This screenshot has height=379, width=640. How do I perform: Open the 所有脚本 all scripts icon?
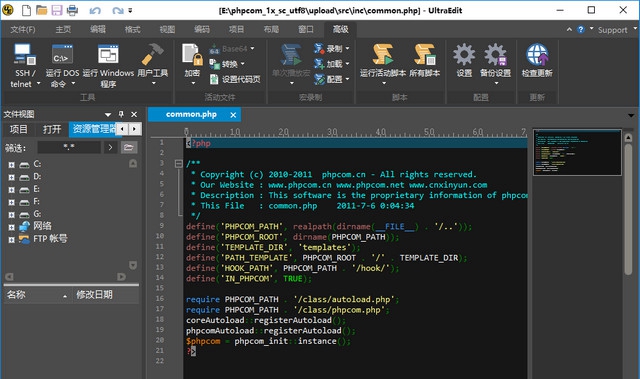[x=424, y=55]
